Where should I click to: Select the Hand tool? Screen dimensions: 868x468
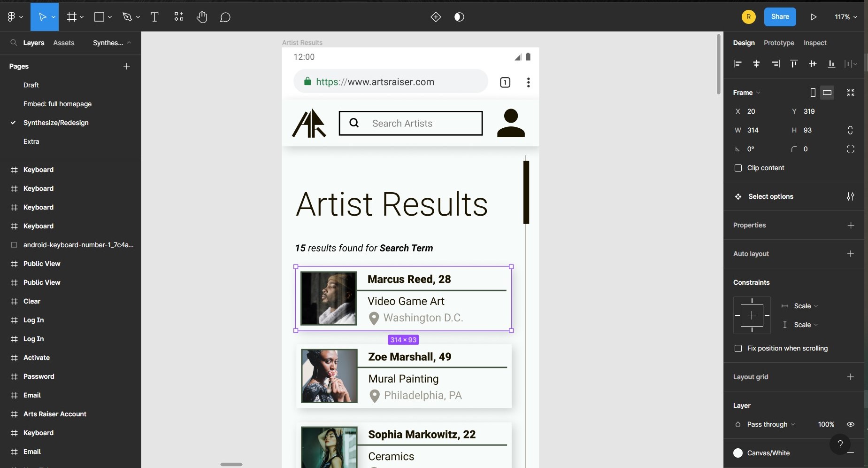tap(202, 17)
